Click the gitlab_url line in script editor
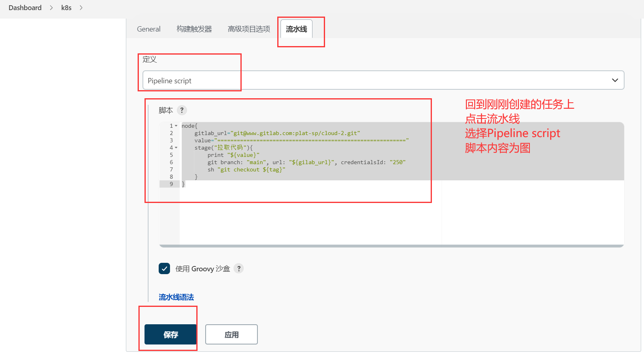 [x=277, y=133]
